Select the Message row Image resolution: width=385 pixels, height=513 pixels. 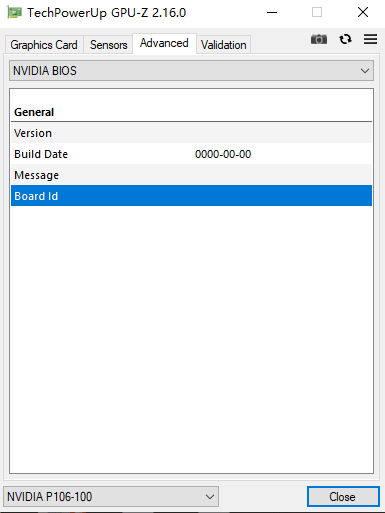pos(191,175)
